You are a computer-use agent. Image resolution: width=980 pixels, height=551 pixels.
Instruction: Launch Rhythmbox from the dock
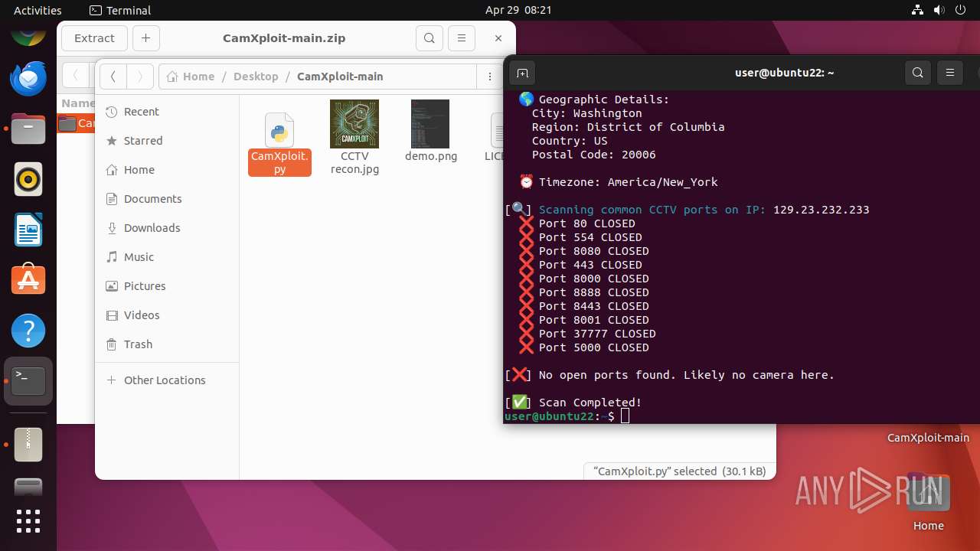tap(28, 180)
